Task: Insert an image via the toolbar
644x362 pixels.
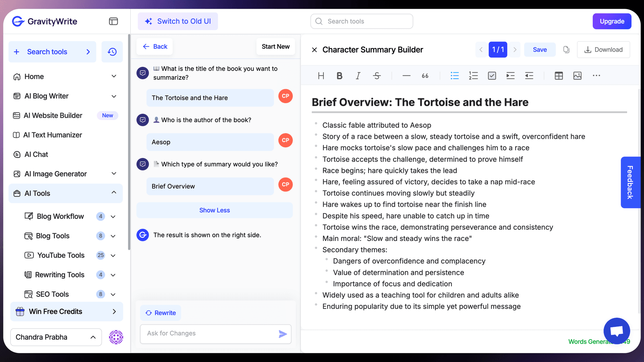Action: [577, 75]
